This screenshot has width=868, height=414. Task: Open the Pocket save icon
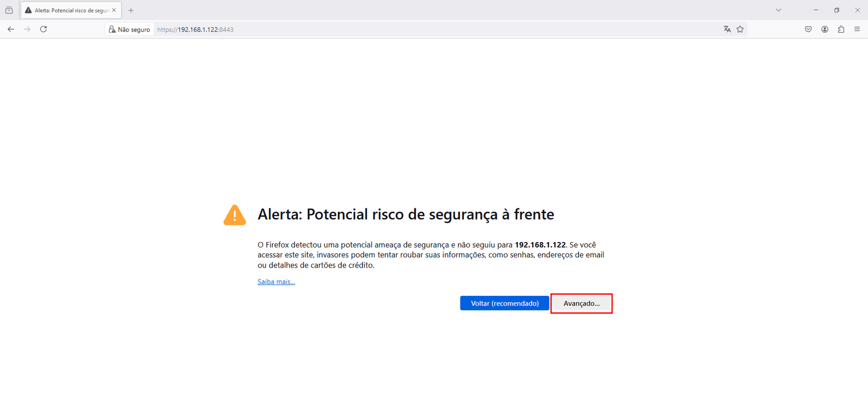[808, 29]
